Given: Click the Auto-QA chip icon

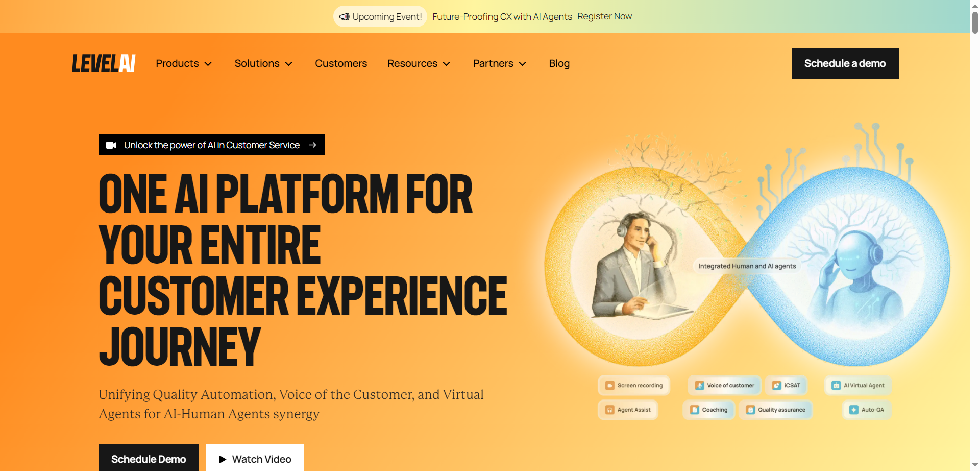Looking at the screenshot, I should pyautogui.click(x=854, y=410).
